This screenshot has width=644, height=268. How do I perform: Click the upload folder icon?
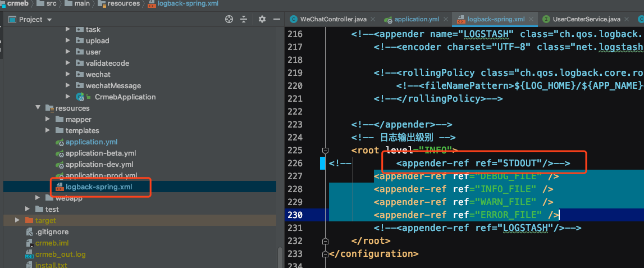pos(79,40)
